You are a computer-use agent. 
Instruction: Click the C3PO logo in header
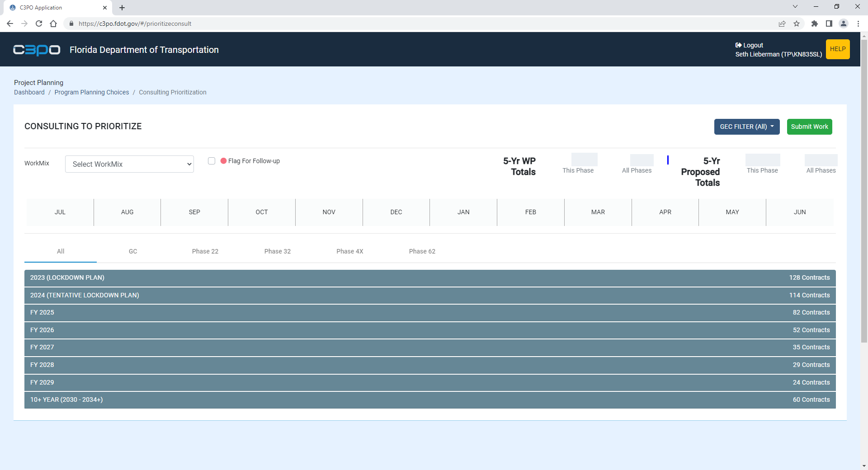[37, 50]
